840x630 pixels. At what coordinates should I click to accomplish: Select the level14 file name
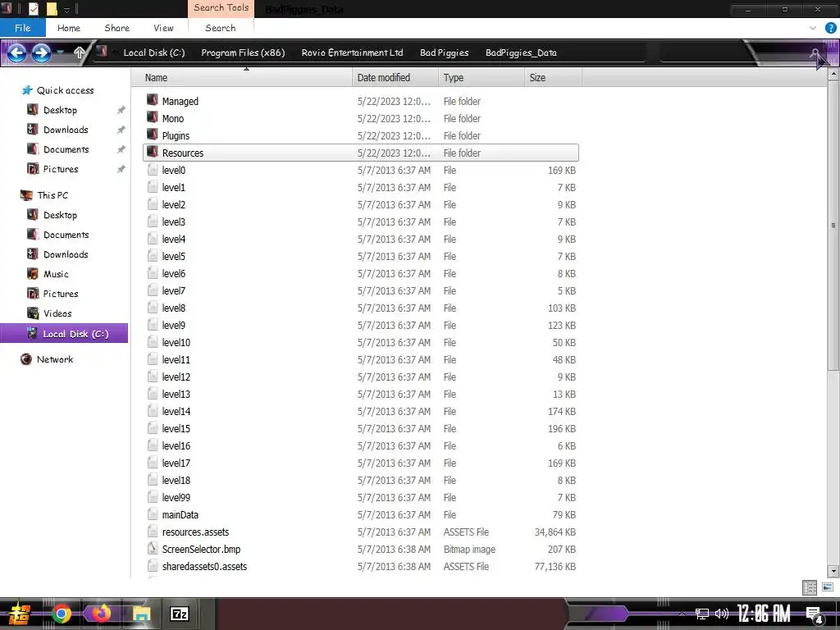(176, 412)
